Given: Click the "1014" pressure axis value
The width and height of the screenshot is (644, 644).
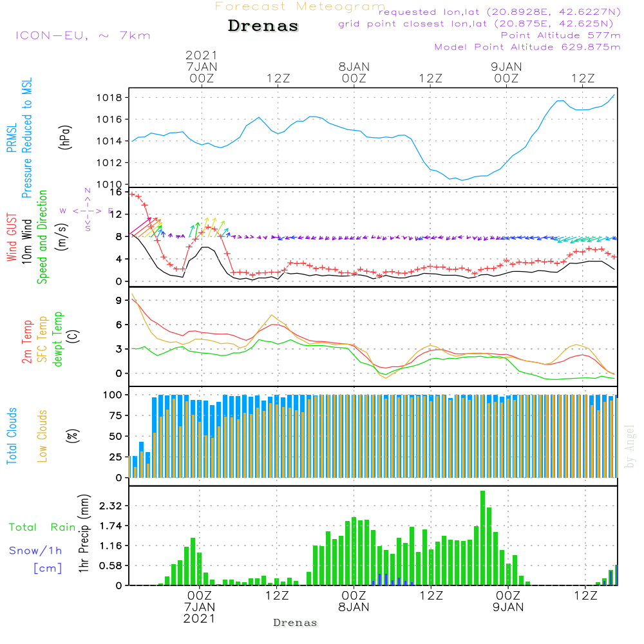Looking at the screenshot, I should tap(109, 141).
